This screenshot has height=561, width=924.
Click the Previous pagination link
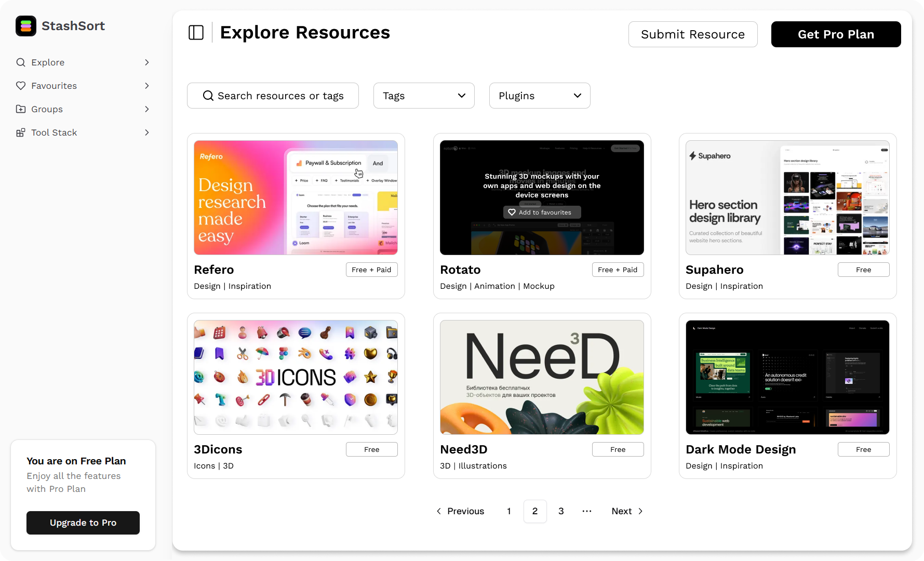pos(460,511)
